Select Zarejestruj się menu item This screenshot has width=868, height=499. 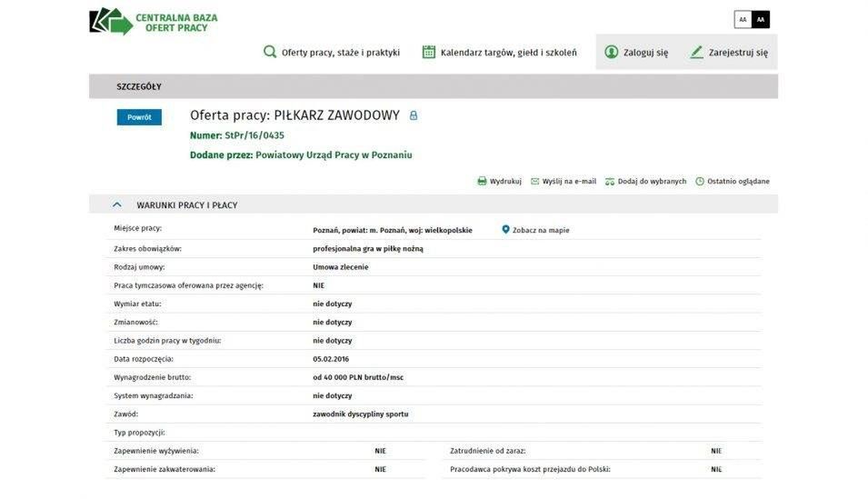coord(738,53)
